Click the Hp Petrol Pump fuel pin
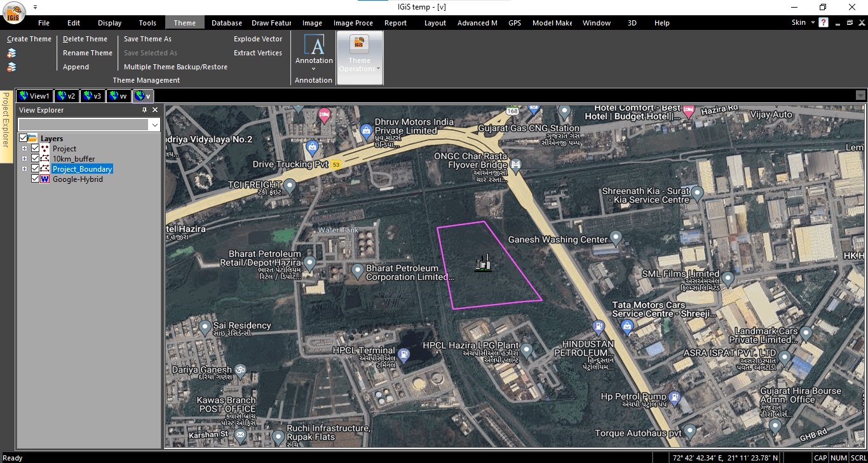The width and height of the screenshot is (868, 463). click(x=675, y=398)
